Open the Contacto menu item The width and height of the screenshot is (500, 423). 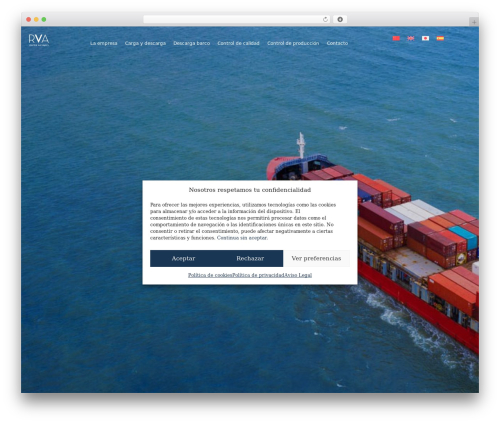point(337,43)
